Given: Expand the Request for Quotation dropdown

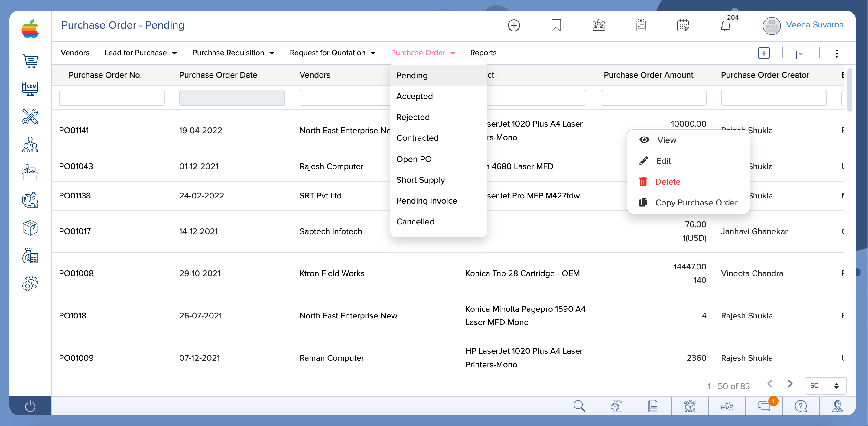Looking at the screenshot, I should point(333,53).
